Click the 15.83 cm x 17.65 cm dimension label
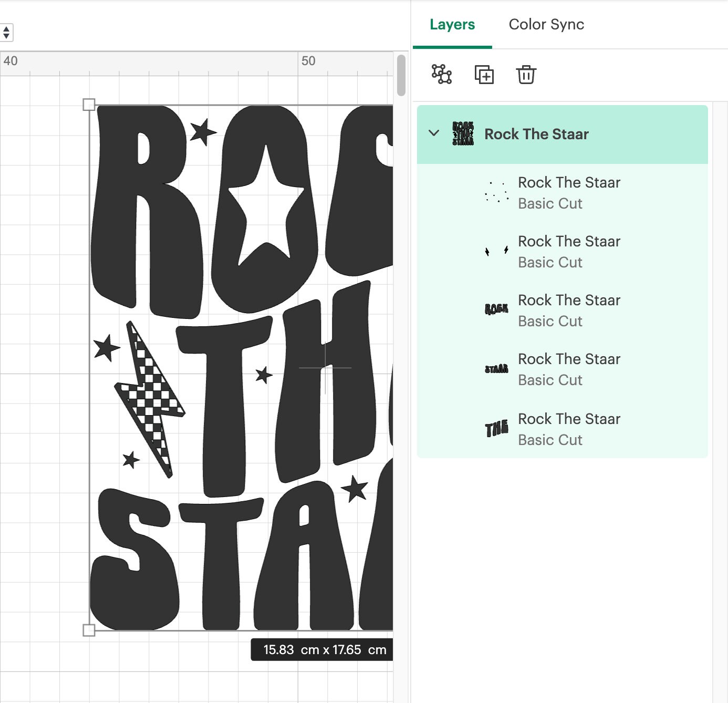Image resolution: width=728 pixels, height=703 pixels. click(x=323, y=649)
